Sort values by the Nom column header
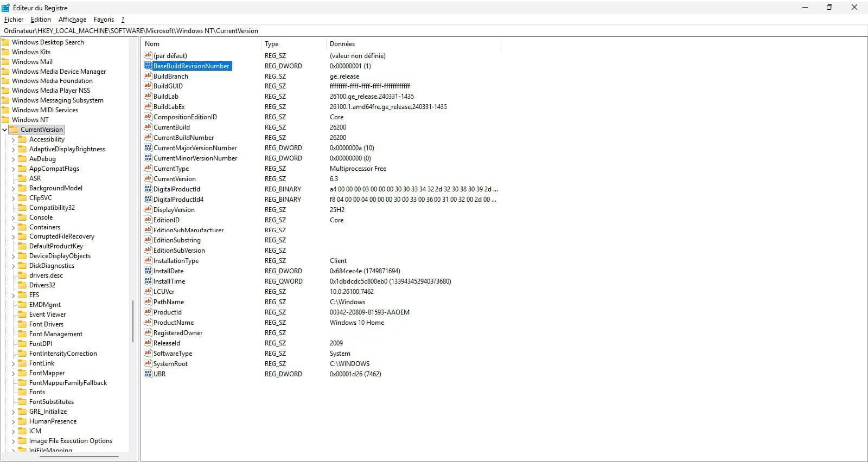868x462 pixels. 201,44
